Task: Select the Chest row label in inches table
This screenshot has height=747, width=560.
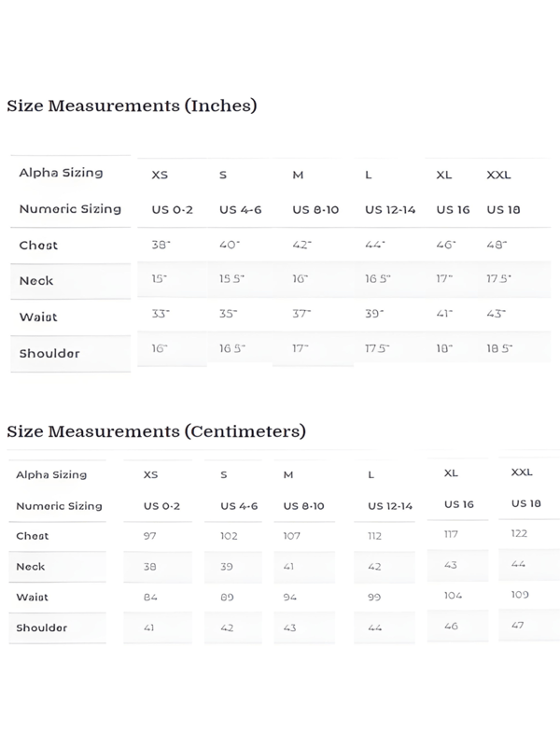Action: point(38,246)
